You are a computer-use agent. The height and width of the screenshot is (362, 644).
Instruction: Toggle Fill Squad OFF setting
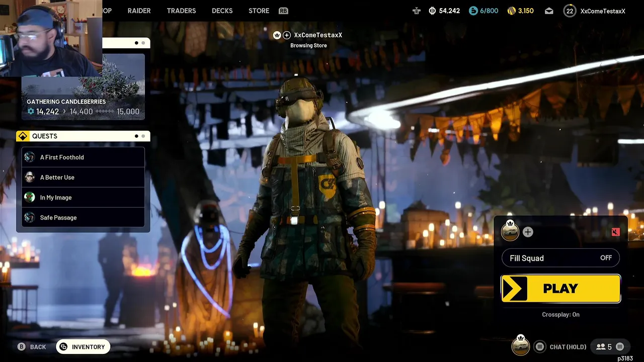click(560, 258)
